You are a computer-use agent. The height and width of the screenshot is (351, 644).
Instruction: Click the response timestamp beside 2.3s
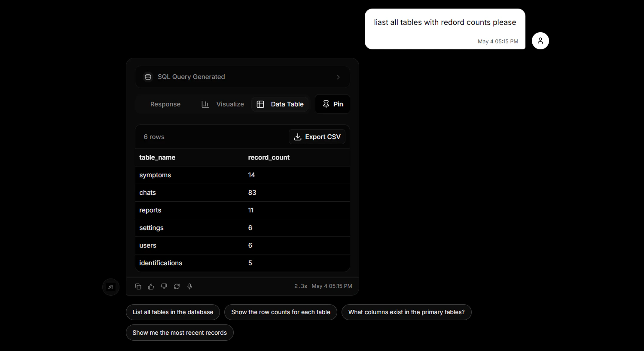332,286
